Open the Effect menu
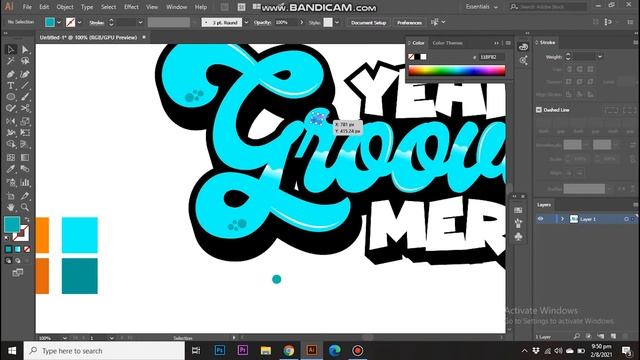 (x=131, y=7)
